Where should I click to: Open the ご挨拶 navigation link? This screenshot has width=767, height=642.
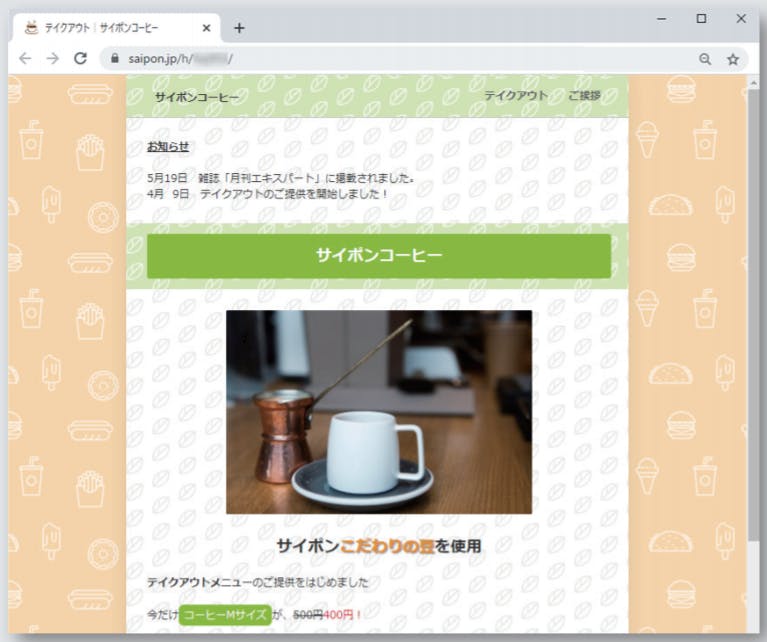point(584,95)
